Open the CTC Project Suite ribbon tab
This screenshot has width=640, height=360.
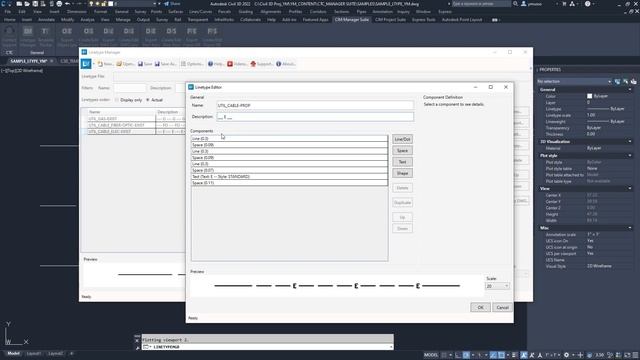pyautogui.click(x=390, y=20)
